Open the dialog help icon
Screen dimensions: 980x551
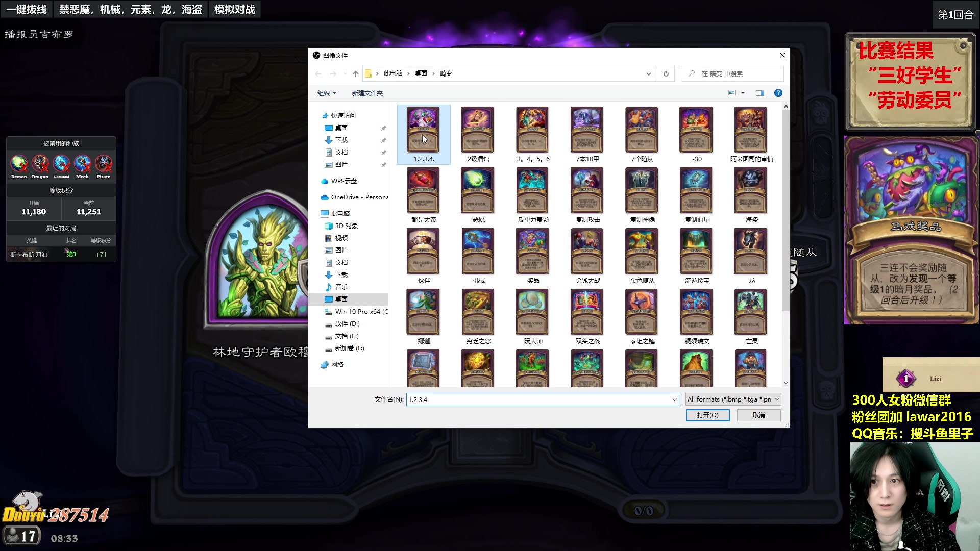click(x=778, y=93)
